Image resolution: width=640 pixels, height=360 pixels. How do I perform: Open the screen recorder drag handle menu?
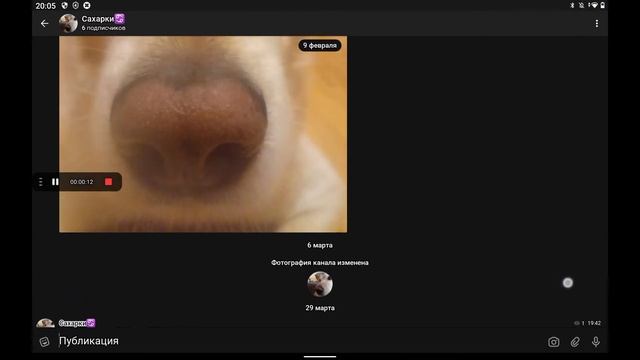coord(40,182)
